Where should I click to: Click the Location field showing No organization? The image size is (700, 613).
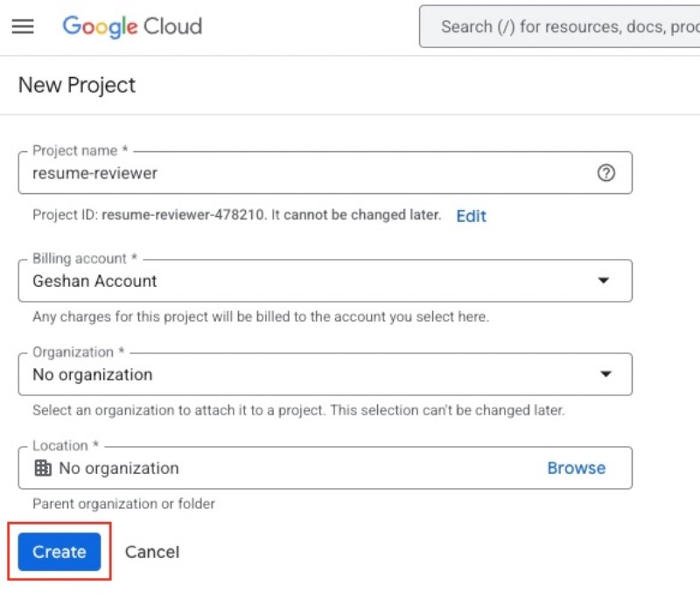pyautogui.click(x=262, y=467)
